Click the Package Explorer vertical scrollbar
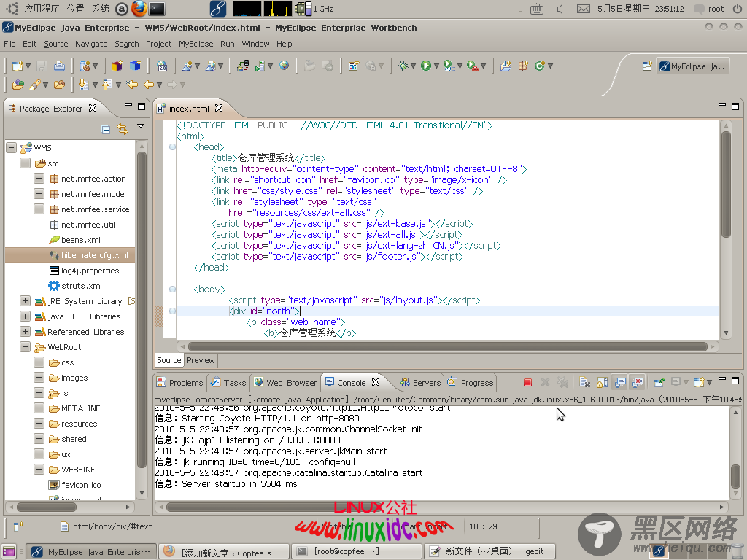This screenshot has width=747, height=560. tap(142, 309)
